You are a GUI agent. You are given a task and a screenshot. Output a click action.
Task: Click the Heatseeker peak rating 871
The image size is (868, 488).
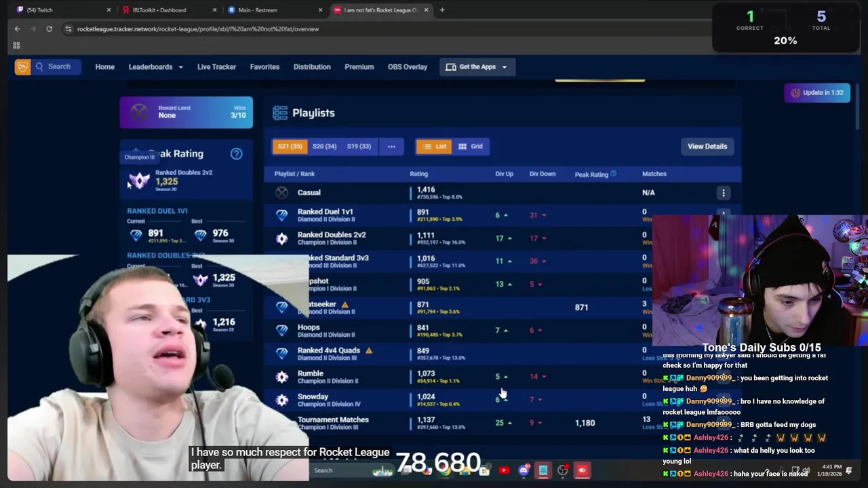pos(581,307)
